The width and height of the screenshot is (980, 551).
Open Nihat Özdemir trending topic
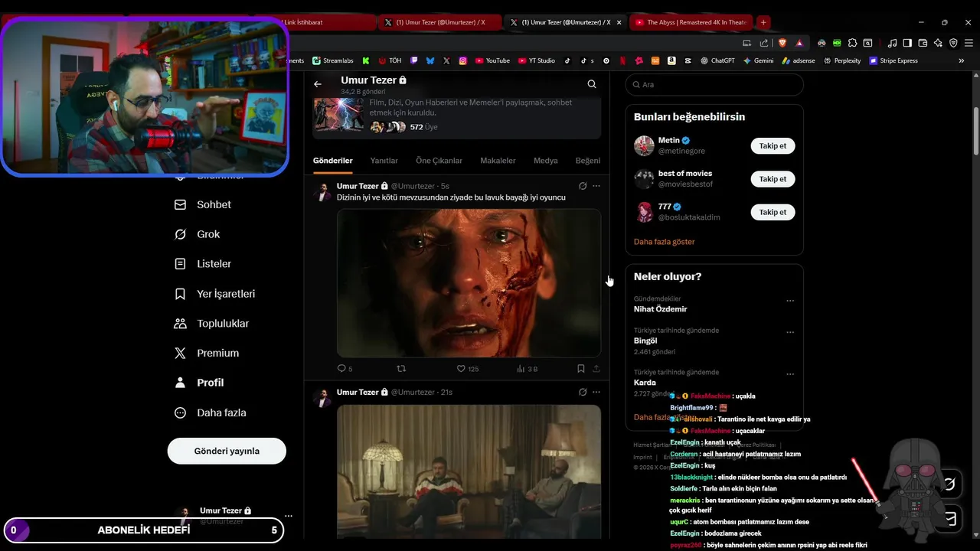[660, 309]
